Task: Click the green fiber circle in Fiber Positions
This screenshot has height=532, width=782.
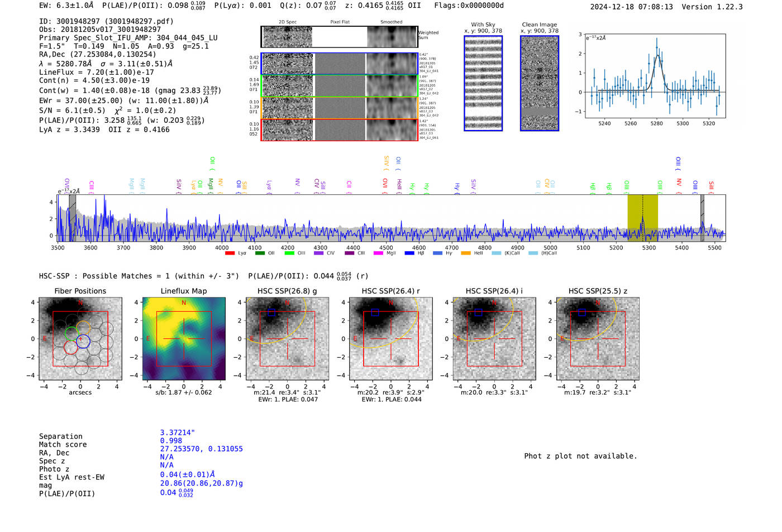Action: point(71,334)
